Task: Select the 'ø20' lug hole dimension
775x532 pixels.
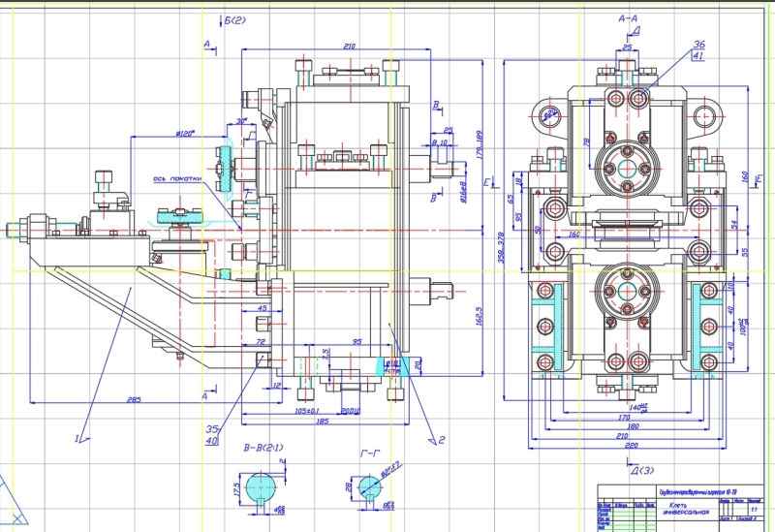Action: pyautogui.click(x=550, y=114)
